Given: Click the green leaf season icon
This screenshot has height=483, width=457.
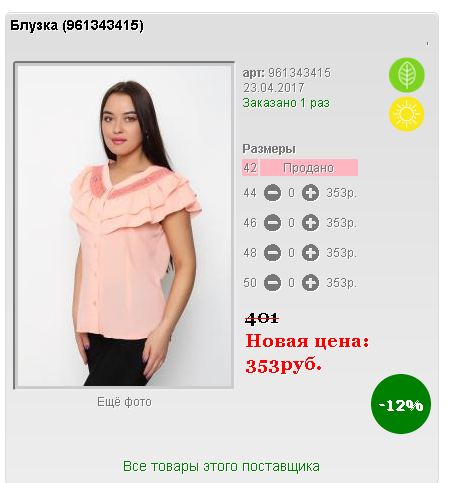Looking at the screenshot, I should point(406,75).
